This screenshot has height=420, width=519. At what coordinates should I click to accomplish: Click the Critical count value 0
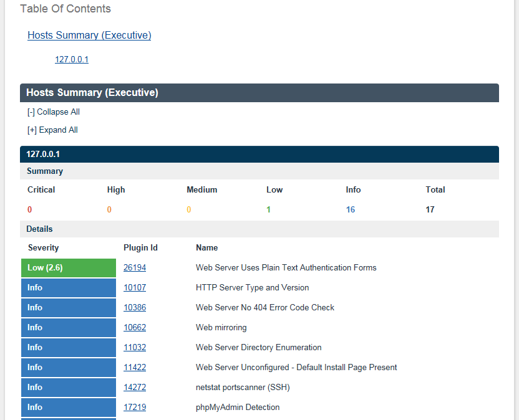(x=29, y=209)
